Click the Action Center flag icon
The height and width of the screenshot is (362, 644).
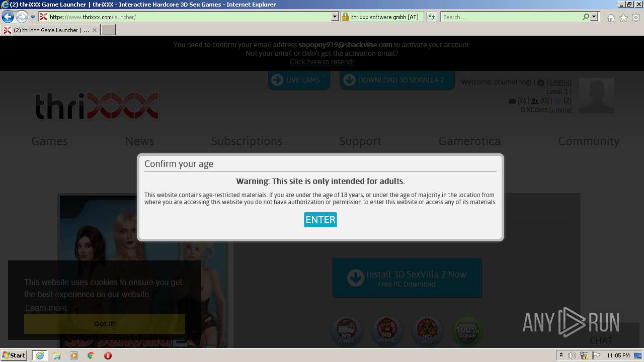point(596,355)
